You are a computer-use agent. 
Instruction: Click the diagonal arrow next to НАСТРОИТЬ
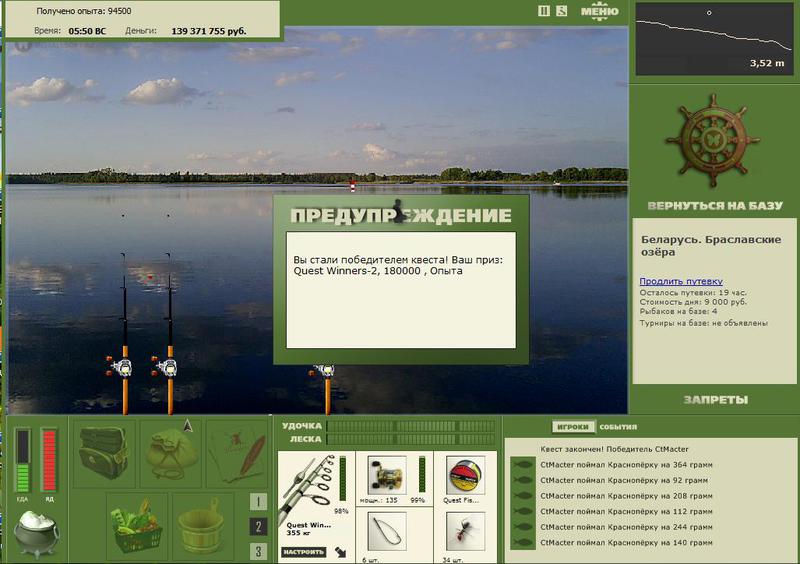coord(340,552)
